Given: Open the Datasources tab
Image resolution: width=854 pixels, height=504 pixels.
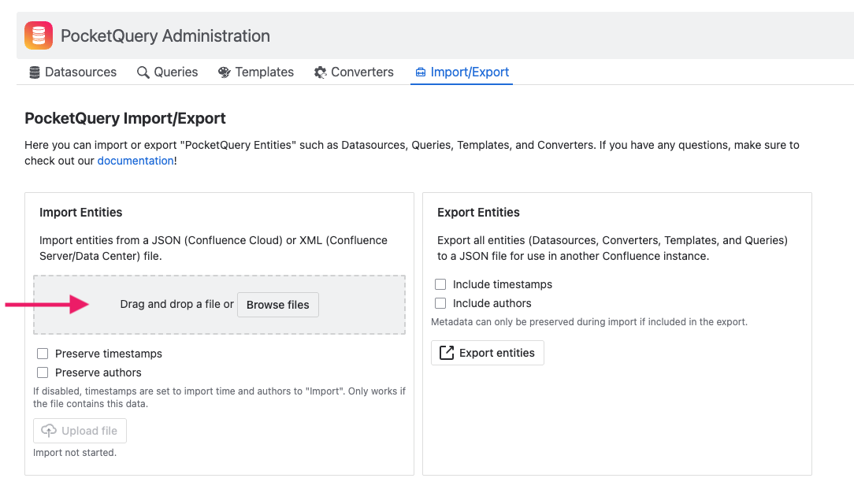Looking at the screenshot, I should (73, 72).
